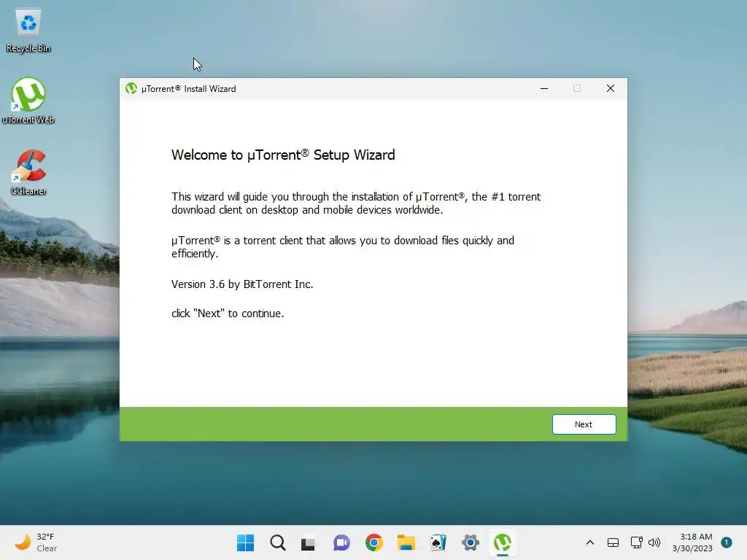Open the volume speaker tray icon
Viewport: 747px width, 560px height.
point(654,542)
